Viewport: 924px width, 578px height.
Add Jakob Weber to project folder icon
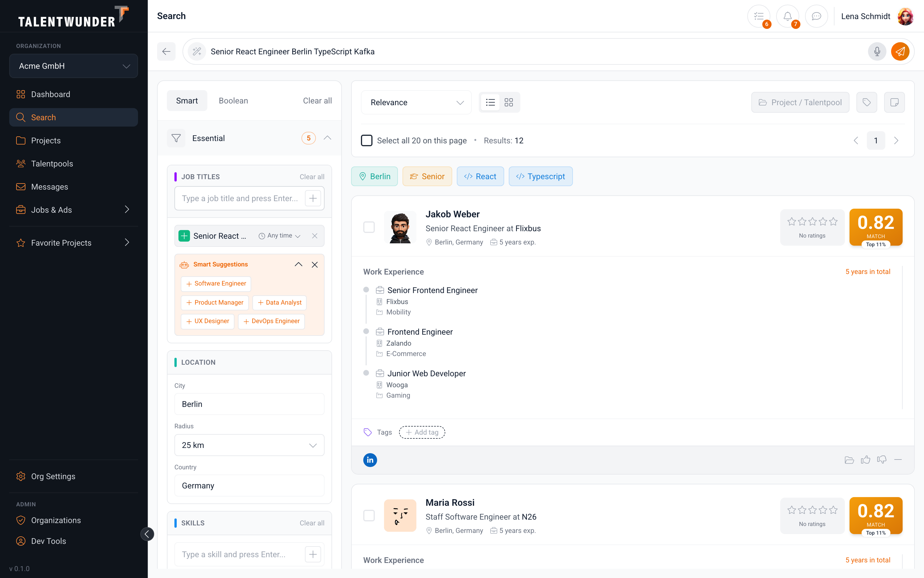849,460
